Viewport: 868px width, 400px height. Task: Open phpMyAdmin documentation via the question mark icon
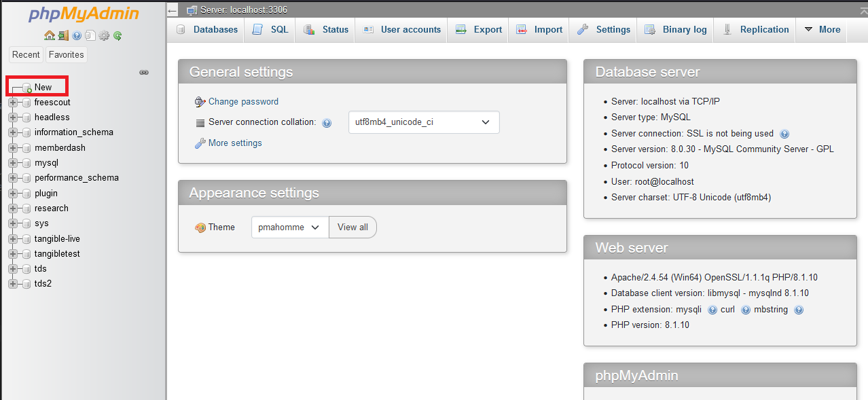click(76, 35)
